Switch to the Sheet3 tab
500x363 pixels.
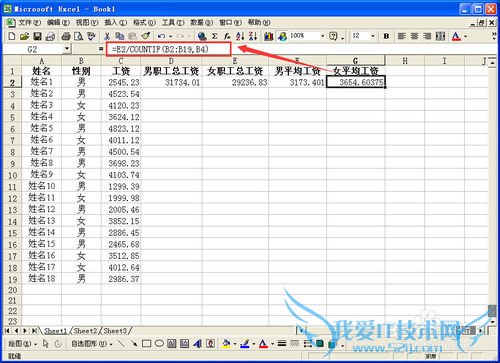click(x=115, y=331)
